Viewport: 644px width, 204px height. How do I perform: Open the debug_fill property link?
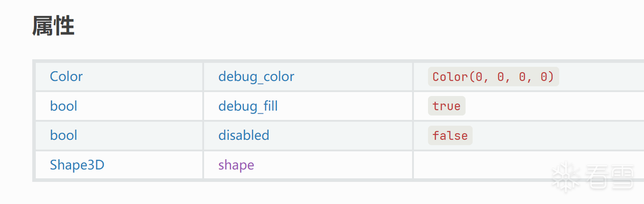(x=248, y=106)
